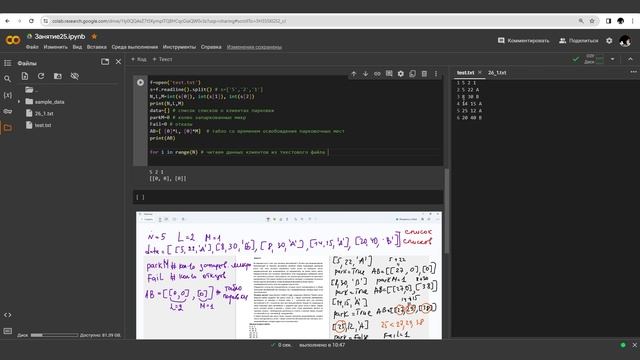
Task: Open the Вставка menu
Action: coord(97,47)
